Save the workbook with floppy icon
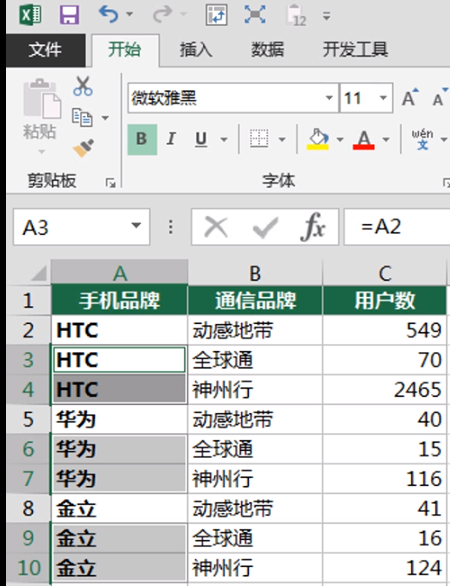This screenshot has height=586, width=450. (70, 15)
